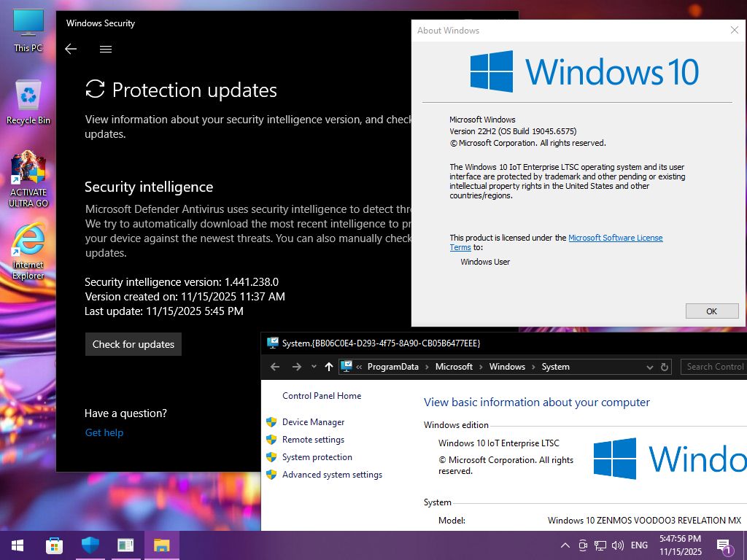Viewport: 747px width, 560px height.
Task: Click the Protection updates refresh icon
Action: point(95,89)
